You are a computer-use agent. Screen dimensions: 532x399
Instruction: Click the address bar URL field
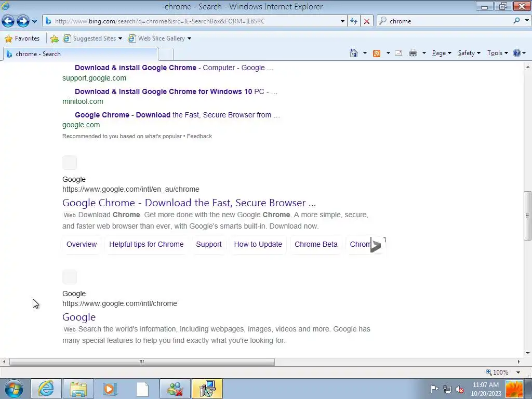(193, 21)
